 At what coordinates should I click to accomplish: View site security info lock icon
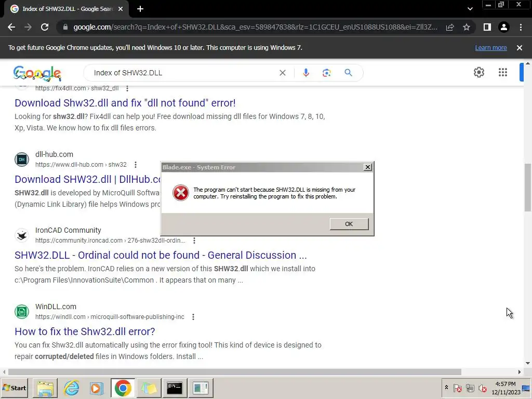click(x=65, y=27)
